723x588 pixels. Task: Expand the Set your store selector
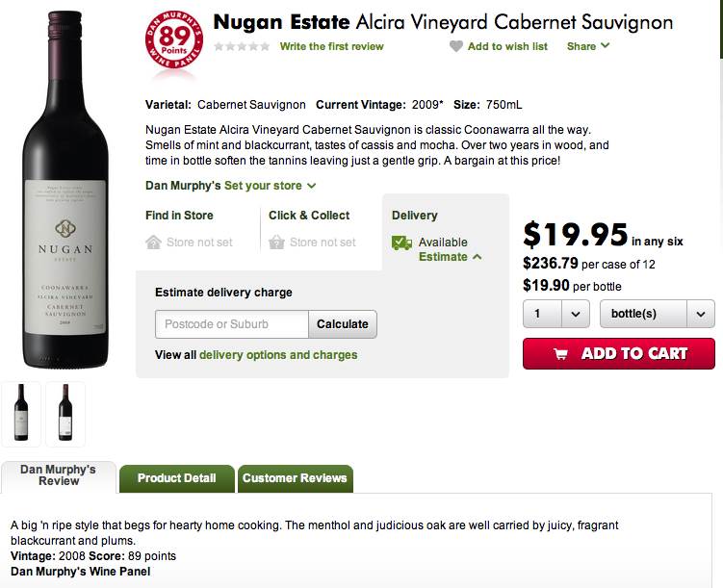(x=270, y=186)
